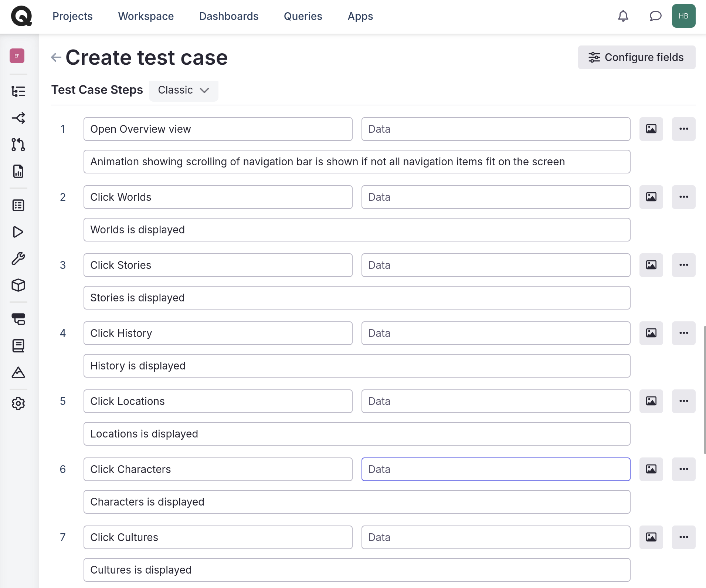Click the notifications bell icon
Viewport: 706px width, 588px height.
click(623, 16)
